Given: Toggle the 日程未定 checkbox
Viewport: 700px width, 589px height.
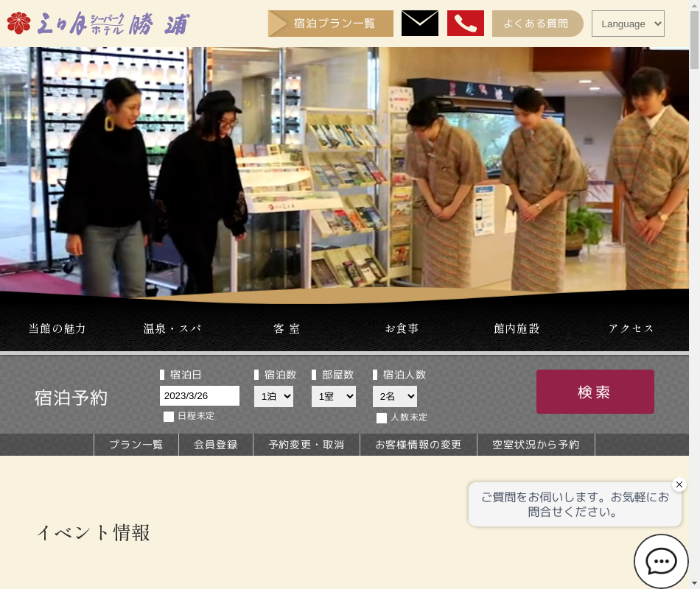Looking at the screenshot, I should (169, 417).
